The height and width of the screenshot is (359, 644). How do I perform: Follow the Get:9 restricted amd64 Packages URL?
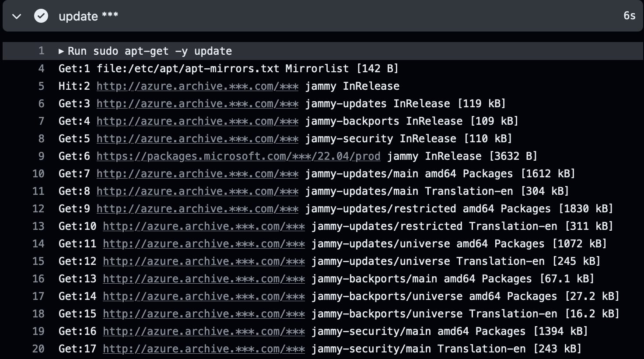[197, 209]
